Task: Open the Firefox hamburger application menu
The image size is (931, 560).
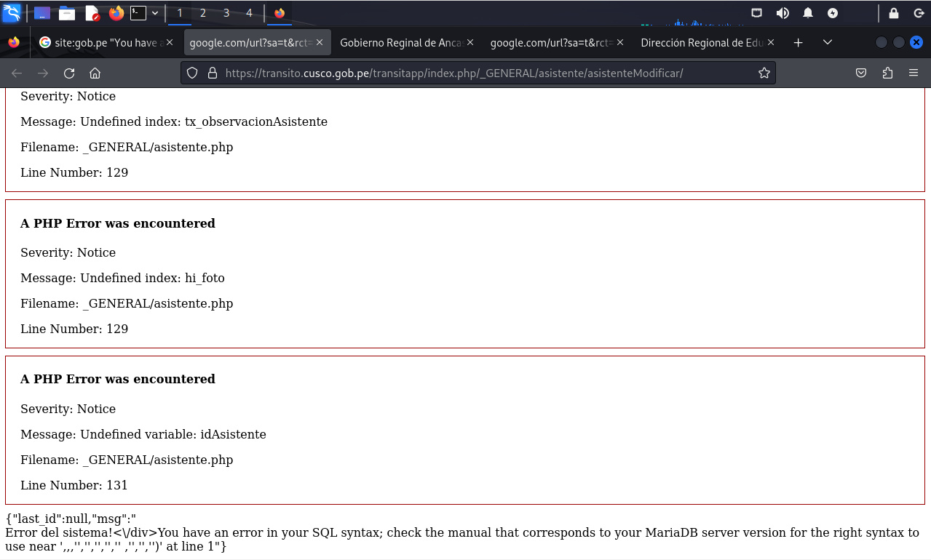Action: [x=914, y=73]
